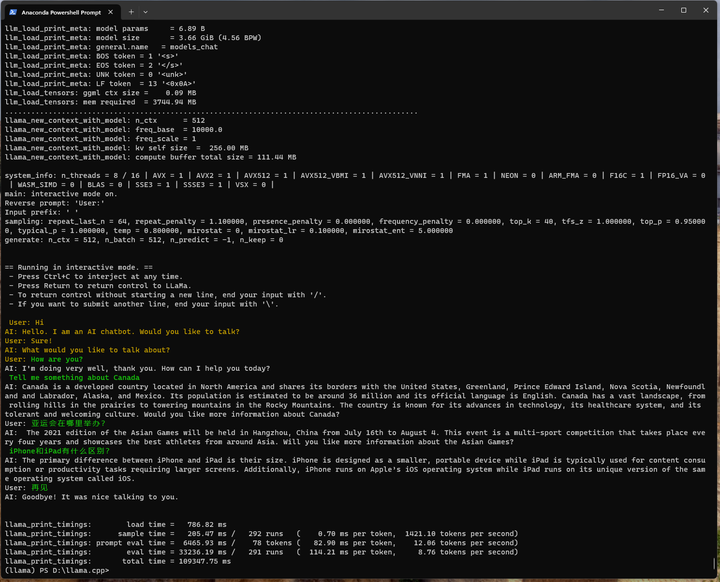This screenshot has height=582, width=720.
Task: Click the "main: interactive mode on." line
Action: coord(61,194)
